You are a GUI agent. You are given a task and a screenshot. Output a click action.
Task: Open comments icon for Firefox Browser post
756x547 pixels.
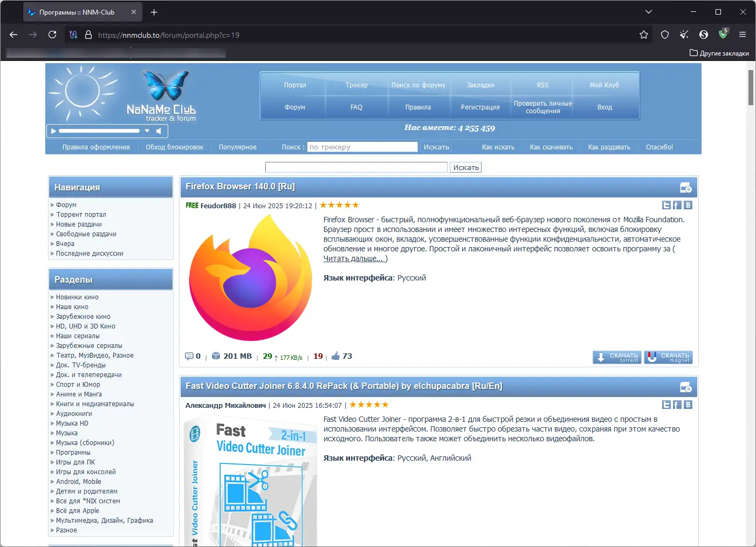(x=189, y=356)
